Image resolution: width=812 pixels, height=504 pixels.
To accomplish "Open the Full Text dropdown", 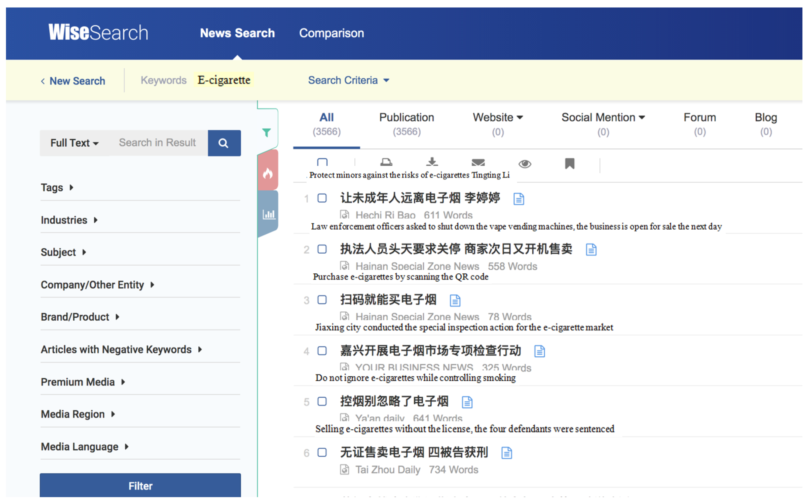I will (74, 143).
